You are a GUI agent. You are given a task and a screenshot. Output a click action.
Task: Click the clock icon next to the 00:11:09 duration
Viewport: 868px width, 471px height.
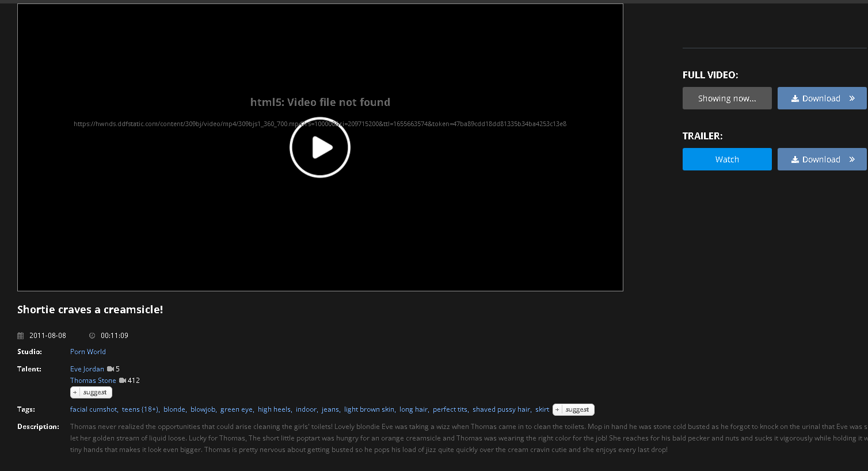pos(92,336)
